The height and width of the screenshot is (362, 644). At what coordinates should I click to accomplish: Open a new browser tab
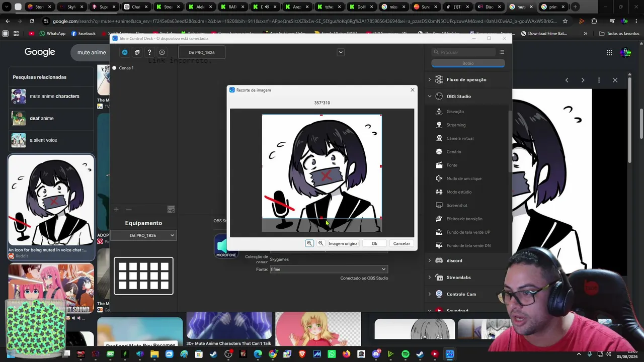point(575,7)
